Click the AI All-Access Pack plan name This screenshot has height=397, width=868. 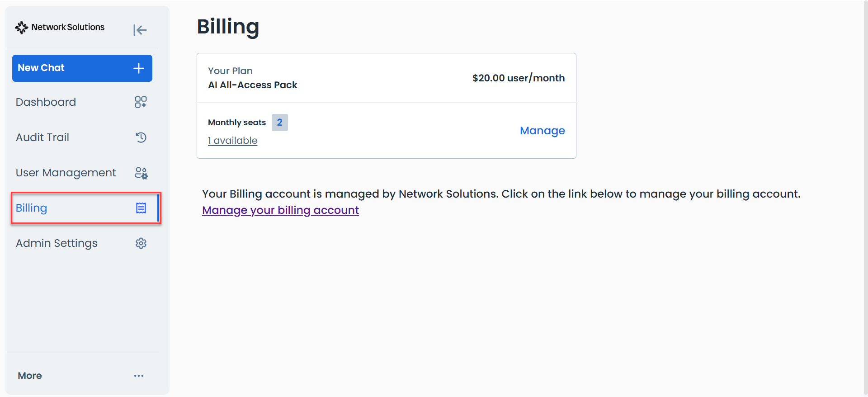click(253, 85)
